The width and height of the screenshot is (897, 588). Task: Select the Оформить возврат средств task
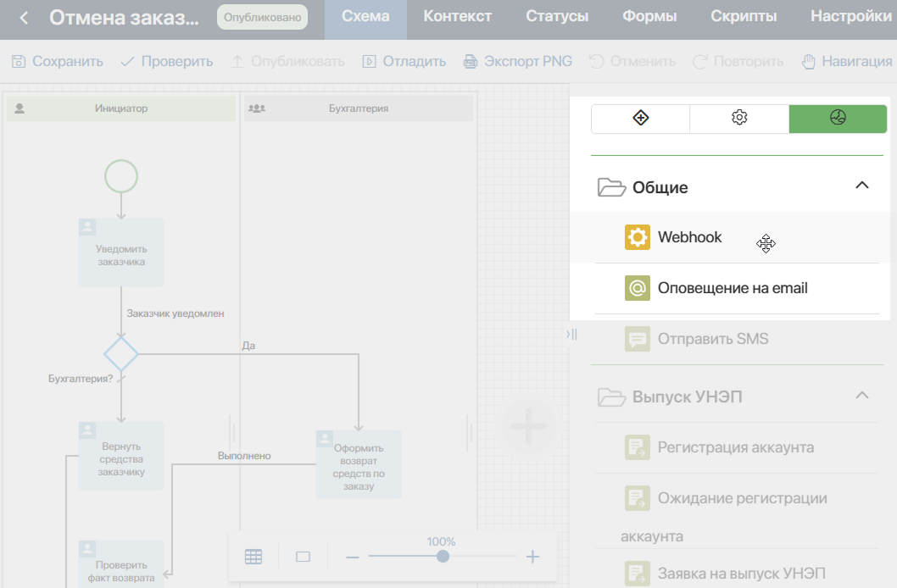359,464
